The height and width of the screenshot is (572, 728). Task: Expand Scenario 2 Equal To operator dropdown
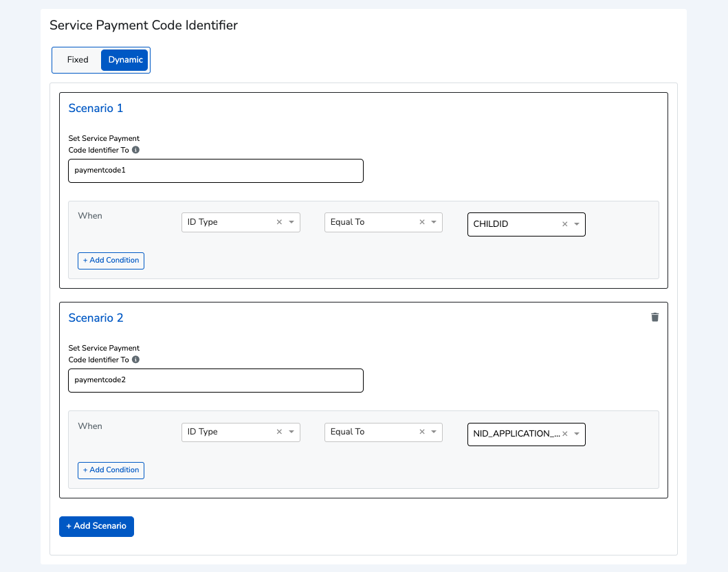(434, 432)
